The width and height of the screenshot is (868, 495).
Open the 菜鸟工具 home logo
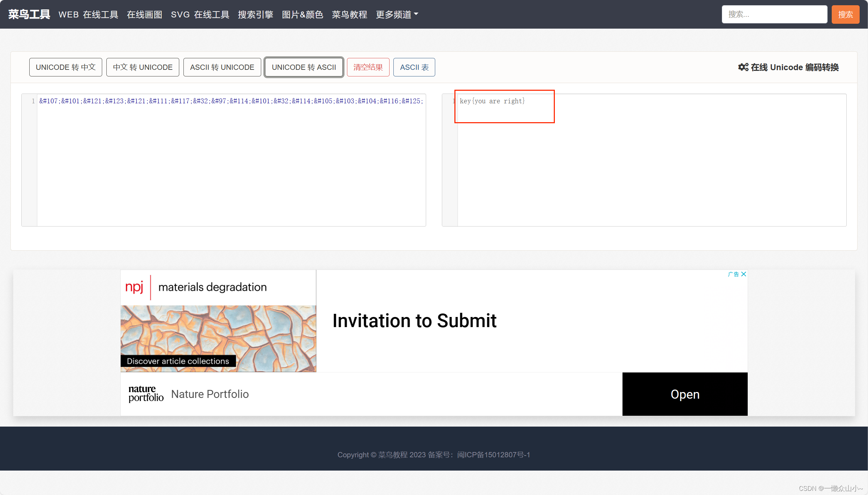(x=29, y=14)
